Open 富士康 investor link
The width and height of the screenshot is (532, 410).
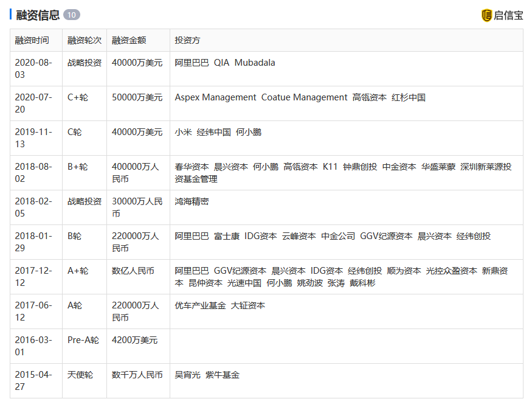coord(227,236)
